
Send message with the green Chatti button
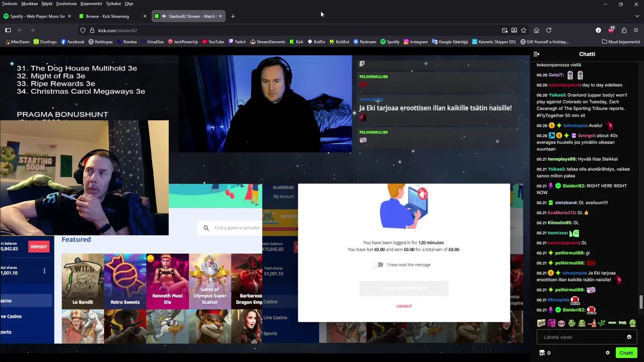pos(626,353)
